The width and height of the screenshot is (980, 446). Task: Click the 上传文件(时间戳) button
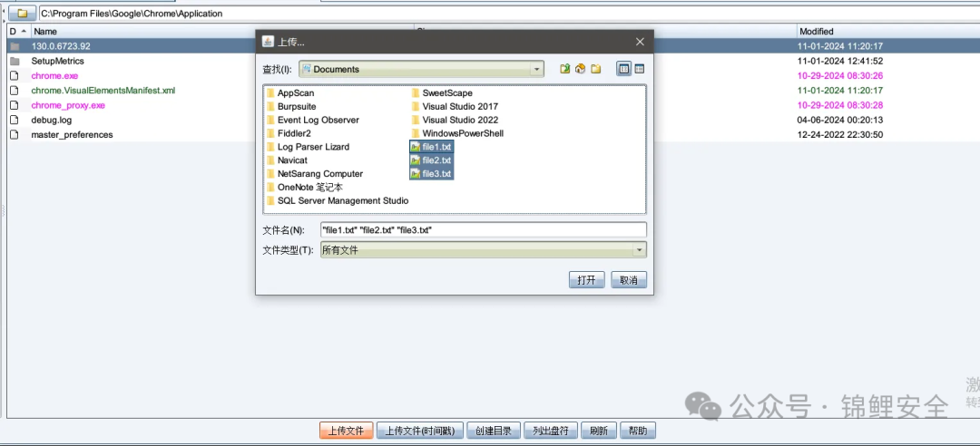pyautogui.click(x=420, y=431)
